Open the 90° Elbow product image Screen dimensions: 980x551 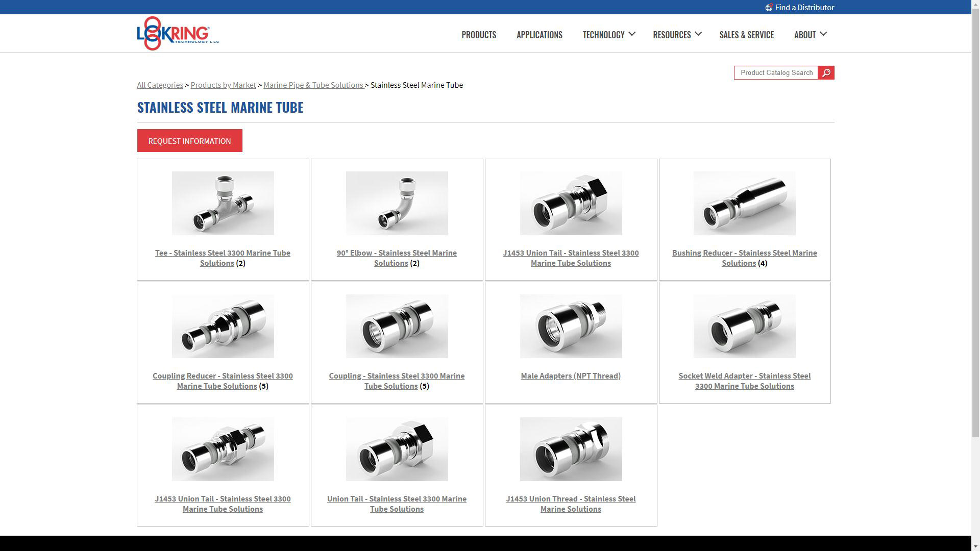(x=397, y=203)
